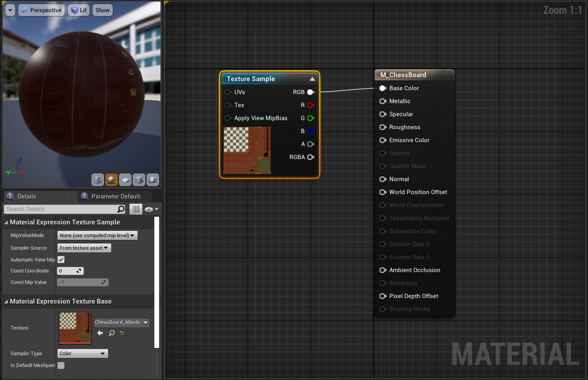The width and height of the screenshot is (588, 380).
Task: Click the UVs input pin
Action: click(x=228, y=92)
